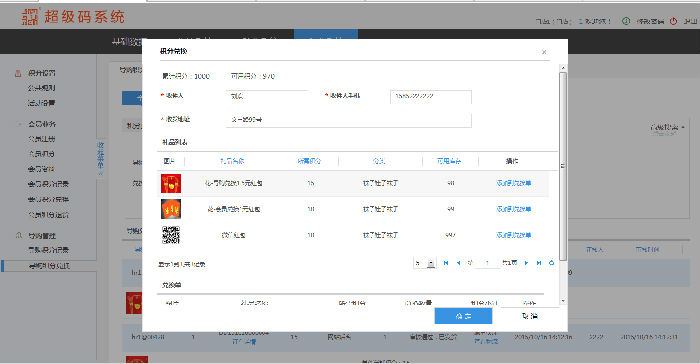This screenshot has height=364, width=700.
Task: Click the 收货地址 address input field
Action: click(349, 120)
